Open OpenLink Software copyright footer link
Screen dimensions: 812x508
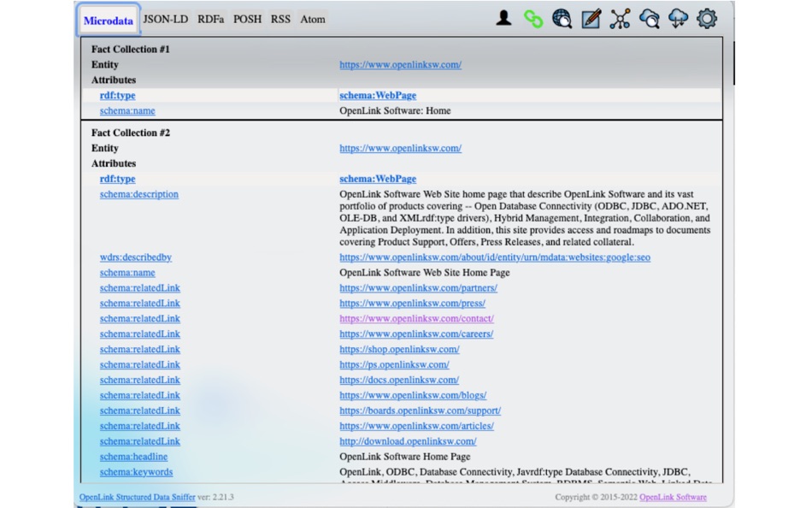point(673,497)
